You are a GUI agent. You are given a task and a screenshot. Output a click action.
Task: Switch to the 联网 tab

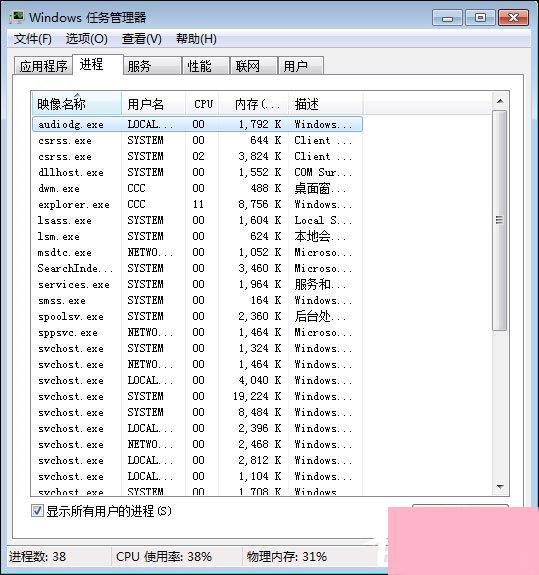[253, 66]
